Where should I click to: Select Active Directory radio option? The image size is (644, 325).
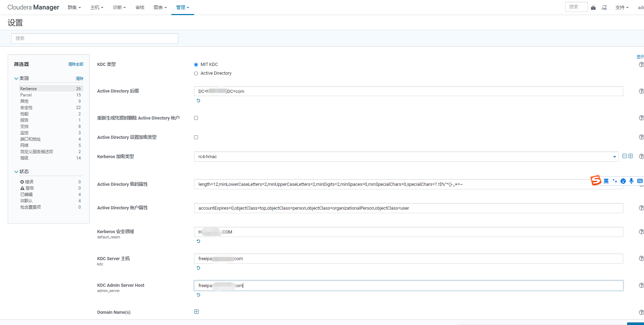196,73
